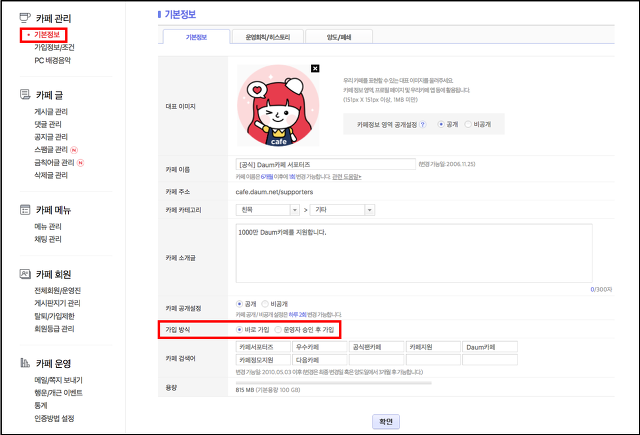640x435 pixels.
Task: Click the 우수카페 keyword field
Action: tap(320, 347)
